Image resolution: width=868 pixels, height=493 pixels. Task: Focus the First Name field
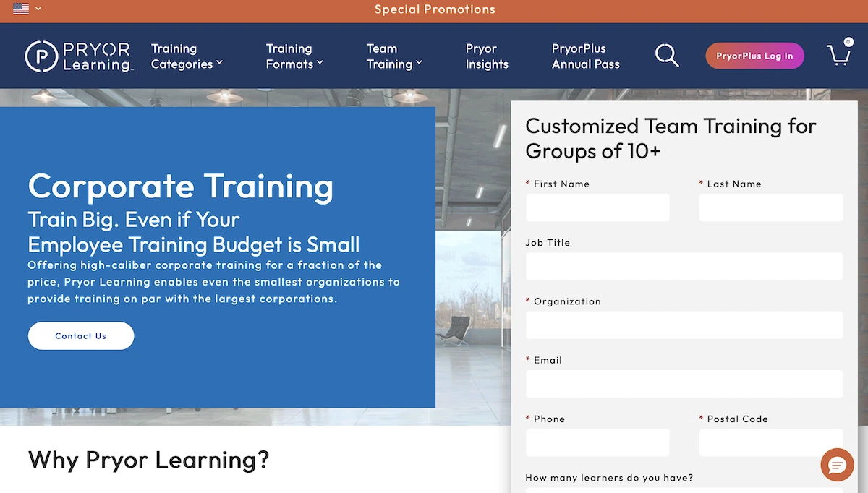[597, 207]
